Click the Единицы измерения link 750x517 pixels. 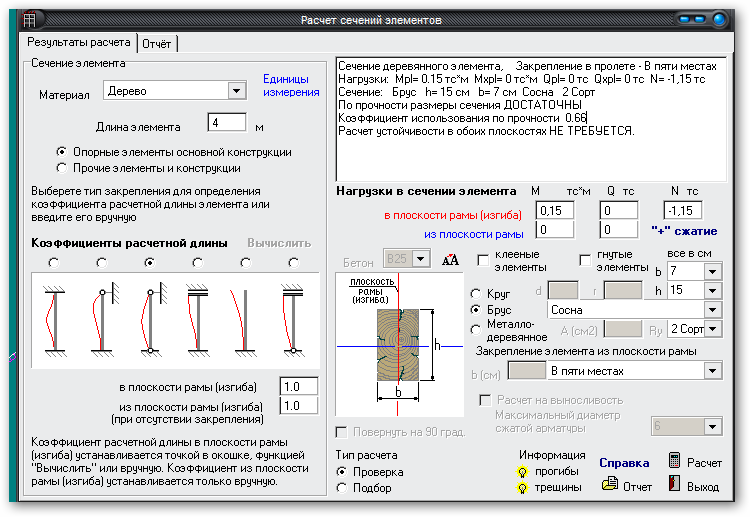click(x=286, y=85)
